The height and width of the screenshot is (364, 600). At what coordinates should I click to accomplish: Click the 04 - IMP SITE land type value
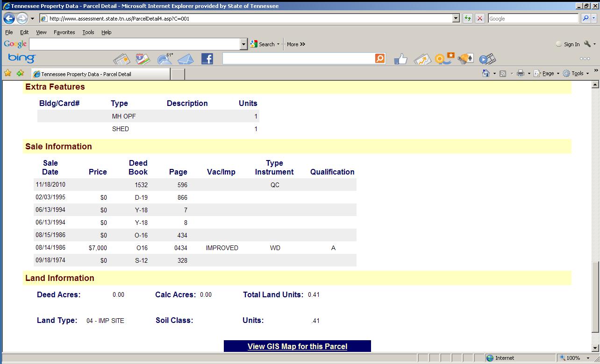(x=105, y=321)
